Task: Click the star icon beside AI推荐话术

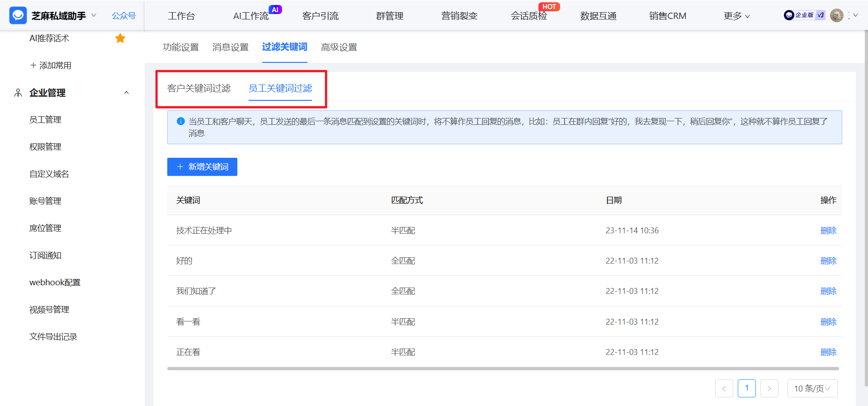Action: click(120, 38)
